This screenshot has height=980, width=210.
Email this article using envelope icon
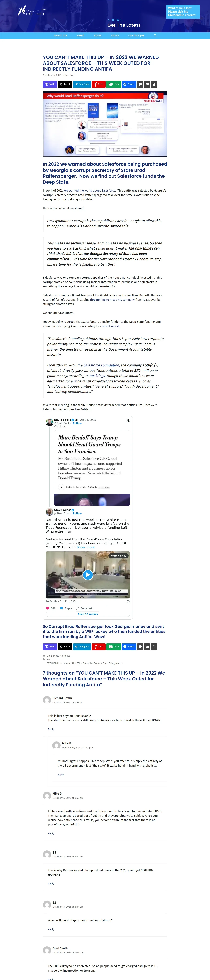[147, 84]
